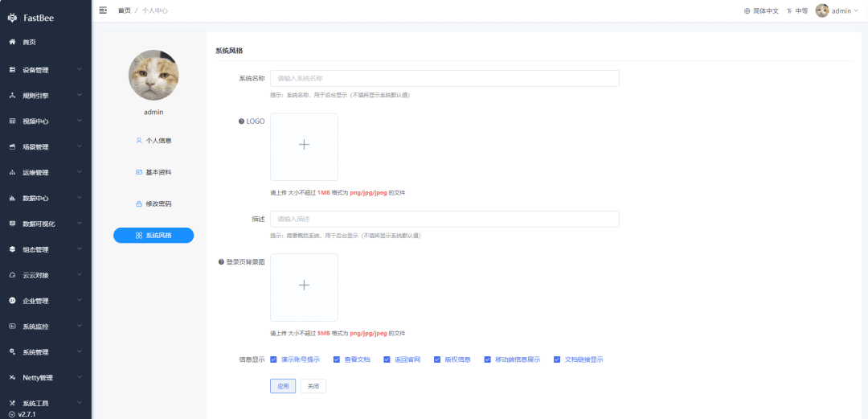868x419 pixels.
Task: Click the 关闭 button
Action: coord(313,386)
